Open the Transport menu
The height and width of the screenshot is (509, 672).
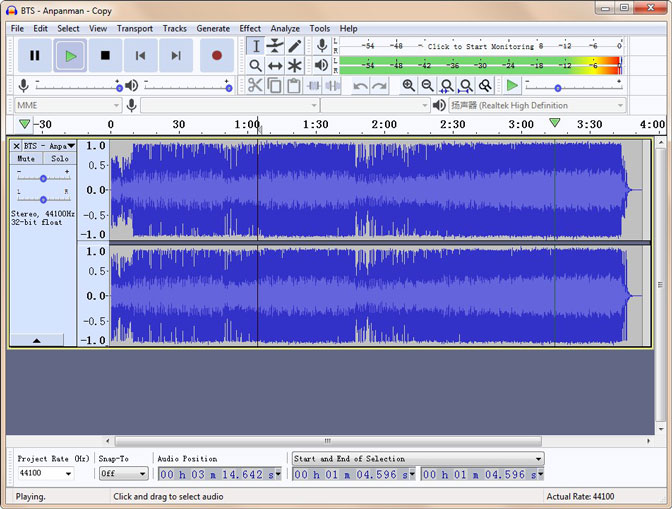(x=135, y=29)
